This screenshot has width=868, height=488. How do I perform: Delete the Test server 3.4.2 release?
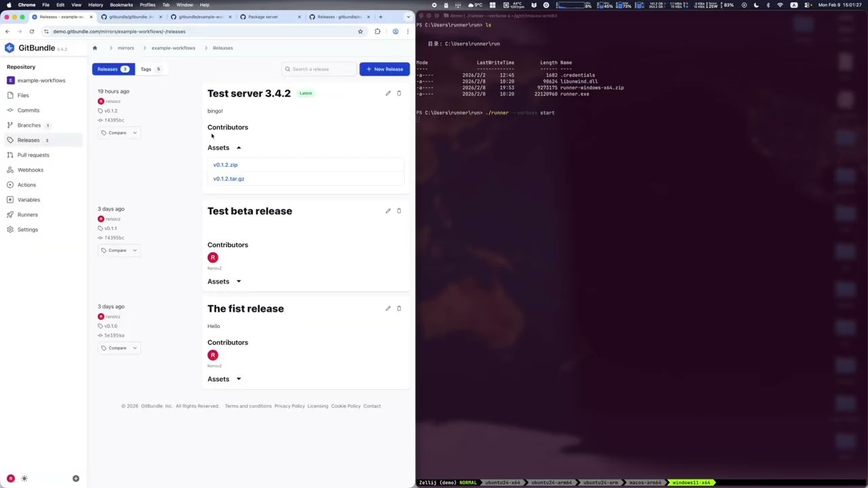(399, 94)
